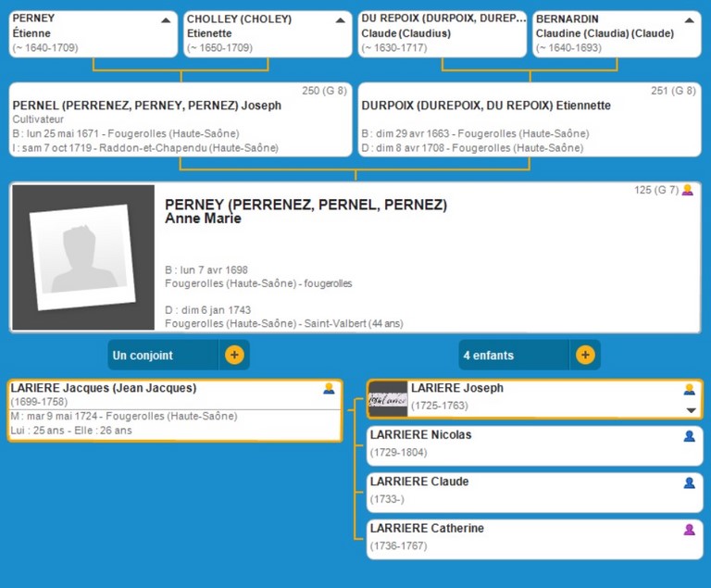The width and height of the screenshot is (711, 588).
Task: Click the plus icon next to Un conjoint
Action: [234, 355]
